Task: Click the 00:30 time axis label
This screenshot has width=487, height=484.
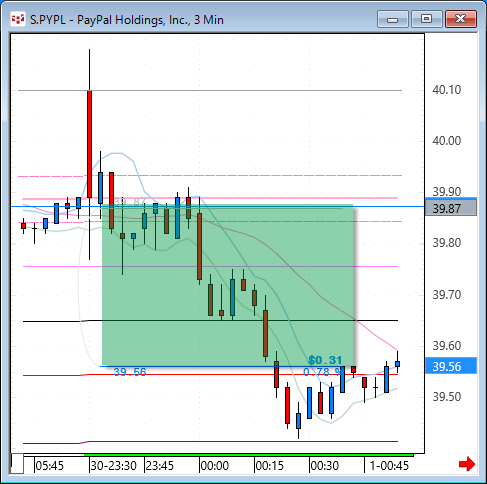Action: 325,465
